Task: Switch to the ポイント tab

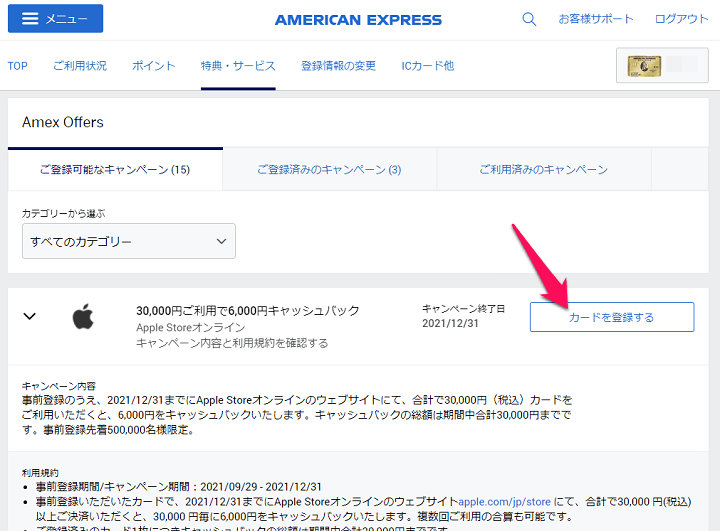Action: (153, 66)
